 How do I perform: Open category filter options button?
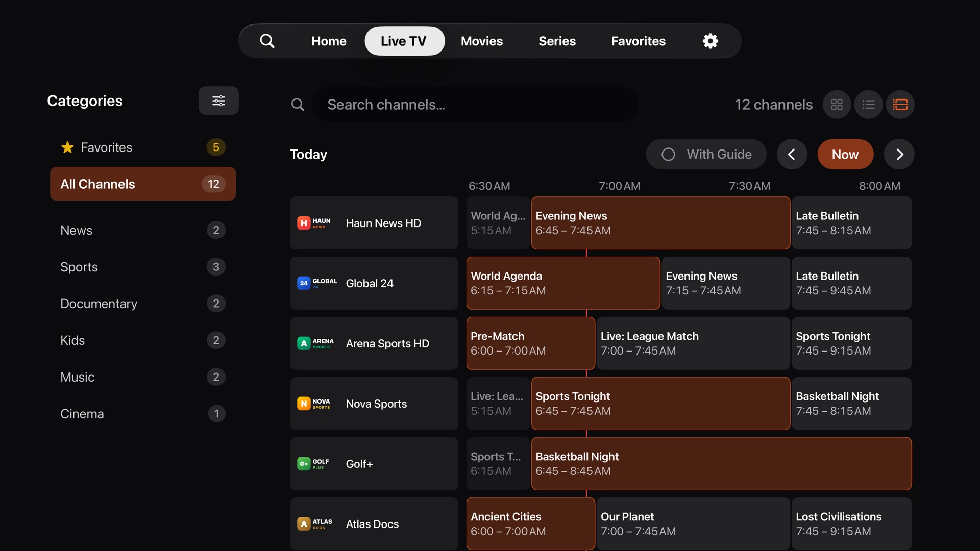click(218, 101)
